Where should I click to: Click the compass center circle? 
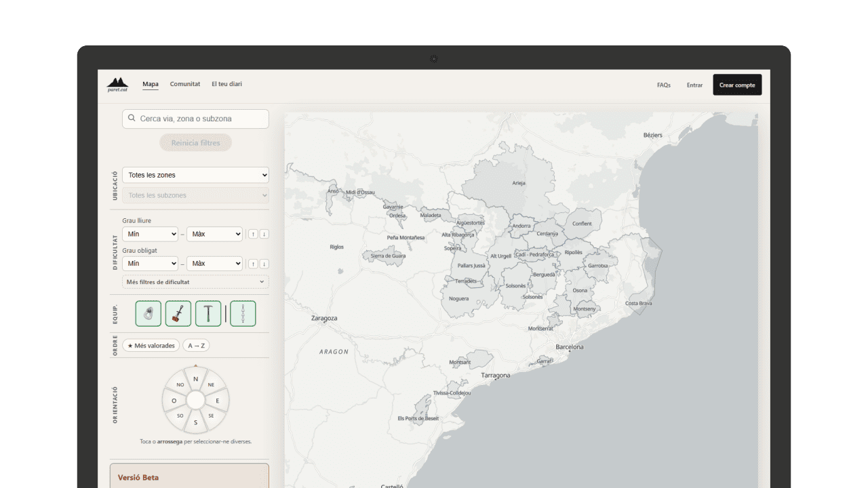click(196, 400)
